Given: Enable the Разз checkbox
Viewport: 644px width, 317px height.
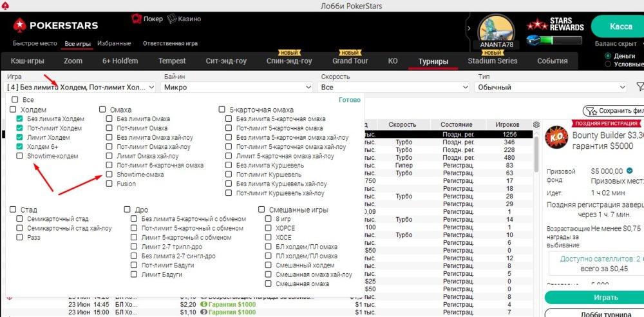Looking at the screenshot, I should [x=20, y=237].
